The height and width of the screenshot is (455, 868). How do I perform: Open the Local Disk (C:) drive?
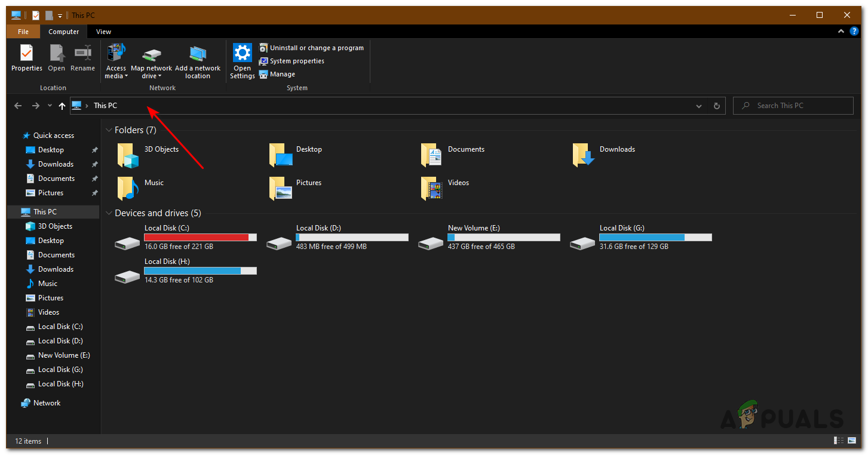point(128,243)
